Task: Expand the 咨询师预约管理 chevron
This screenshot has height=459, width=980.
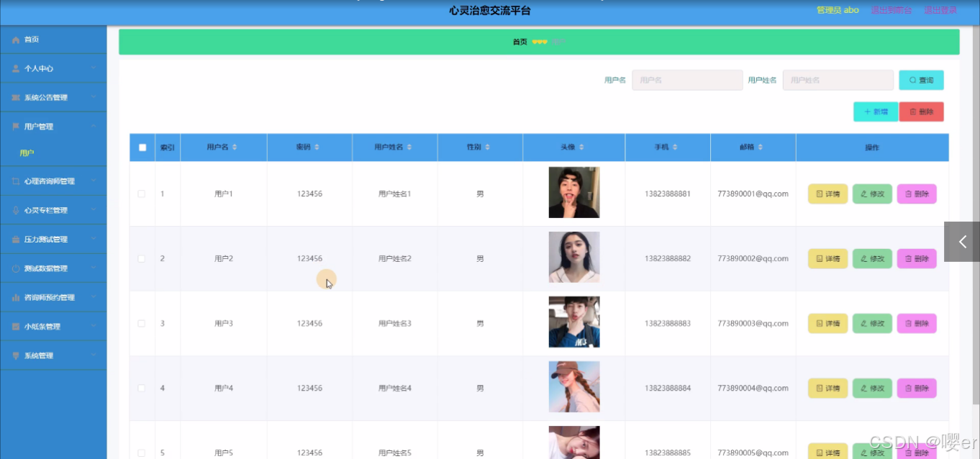Action: 94,297
